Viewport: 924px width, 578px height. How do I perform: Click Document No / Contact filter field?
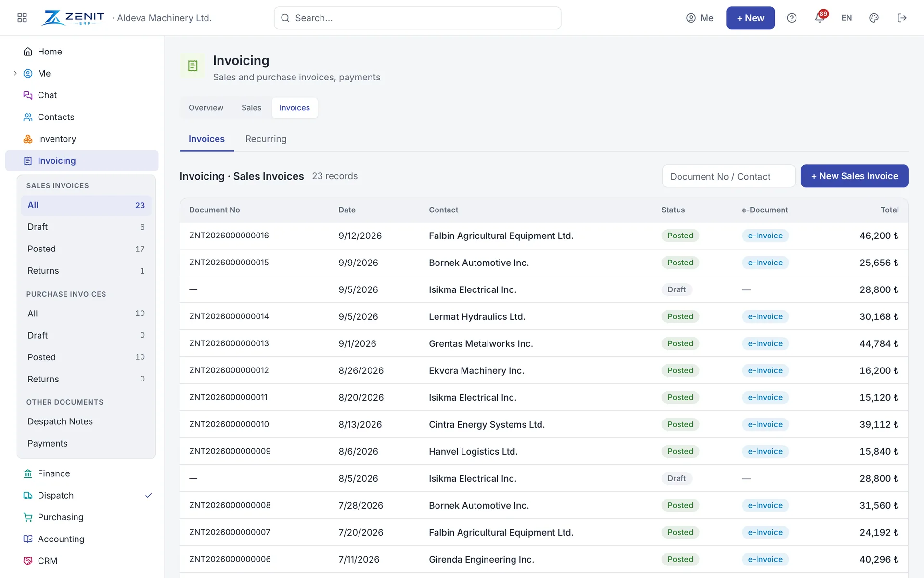pos(729,176)
